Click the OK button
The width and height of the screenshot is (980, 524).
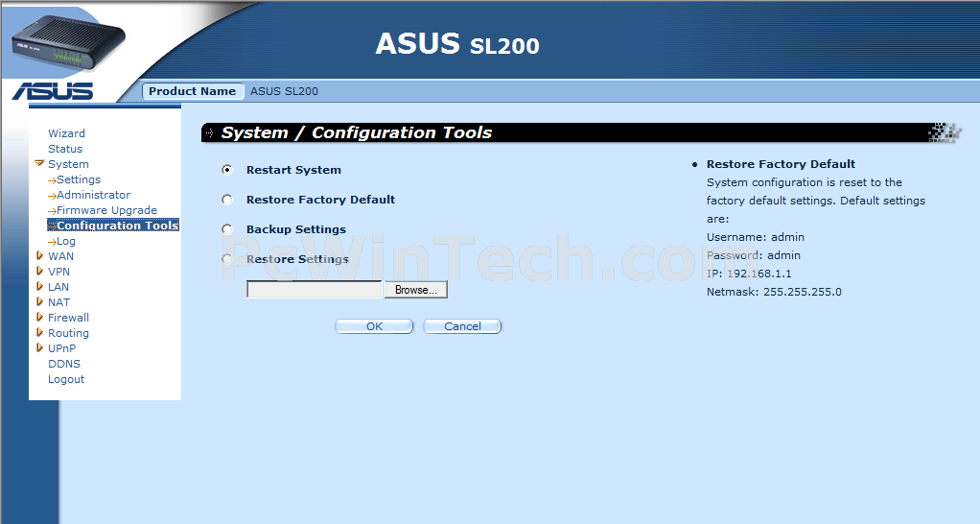click(374, 326)
